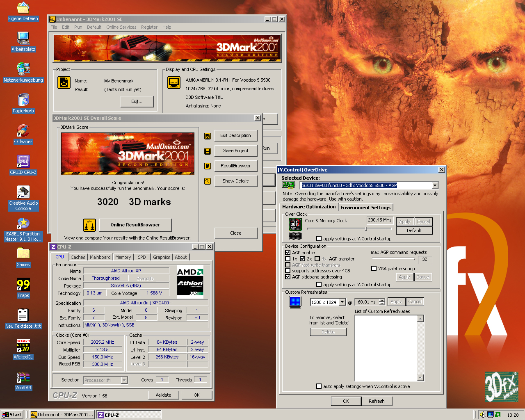Click the Edit... button in Project group
The height and width of the screenshot is (420, 525).
pos(137,102)
